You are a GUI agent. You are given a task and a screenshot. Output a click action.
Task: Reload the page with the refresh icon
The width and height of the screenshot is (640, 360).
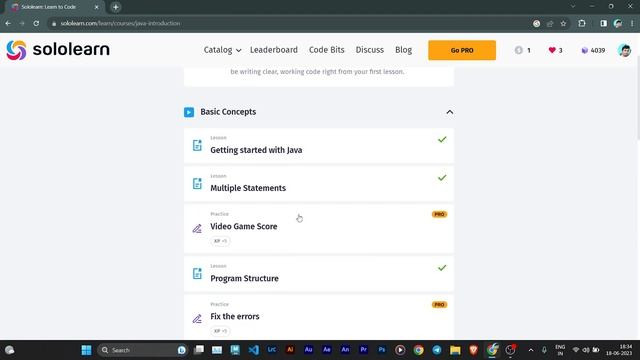36,23
